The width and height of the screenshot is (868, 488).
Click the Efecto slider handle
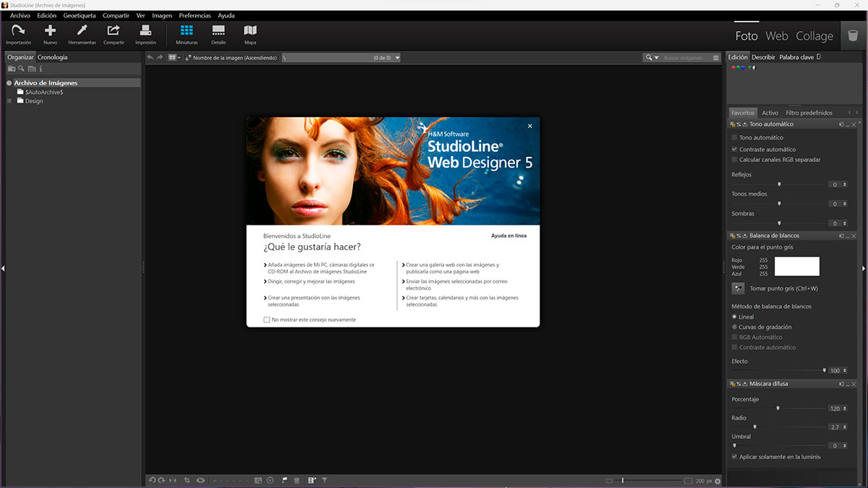[x=824, y=370]
